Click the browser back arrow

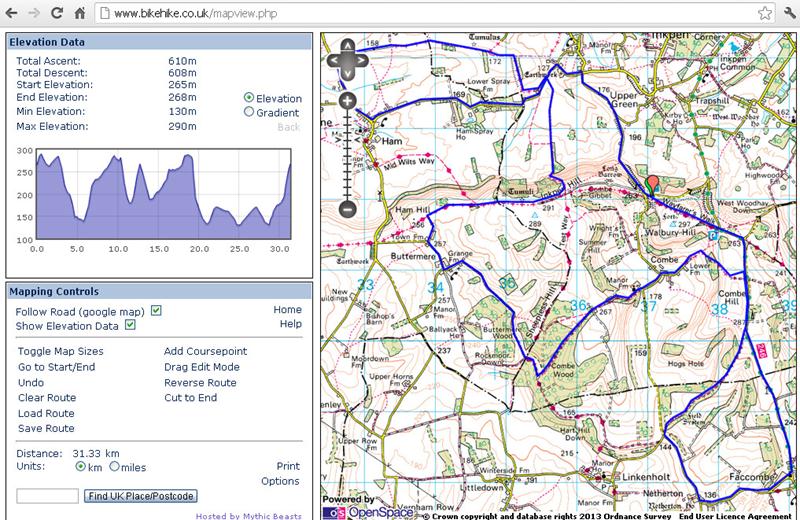pyautogui.click(x=13, y=14)
